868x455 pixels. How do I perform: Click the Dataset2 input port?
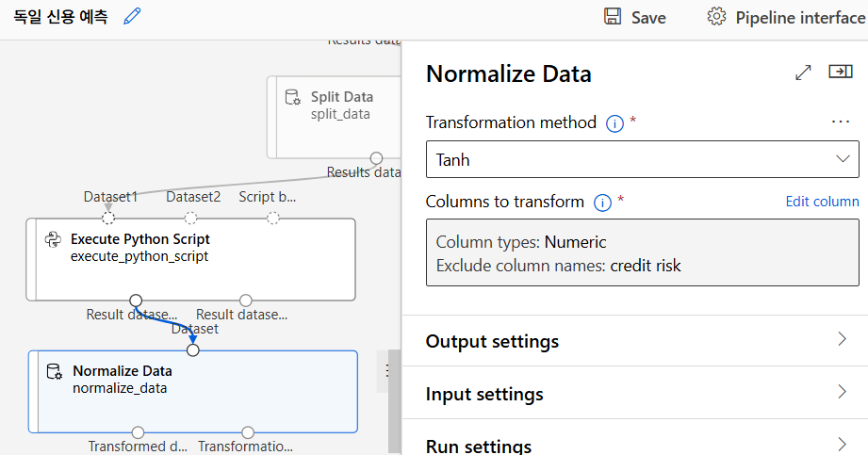(x=192, y=218)
